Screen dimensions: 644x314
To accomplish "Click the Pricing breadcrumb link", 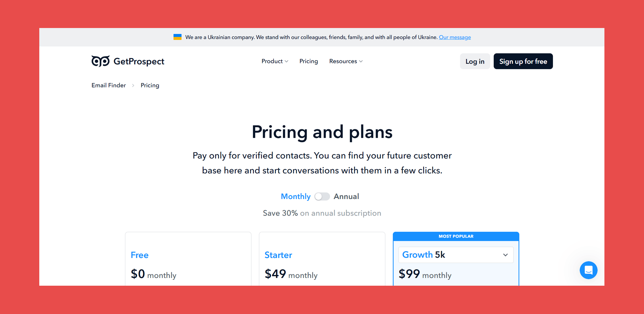I will pyautogui.click(x=150, y=85).
